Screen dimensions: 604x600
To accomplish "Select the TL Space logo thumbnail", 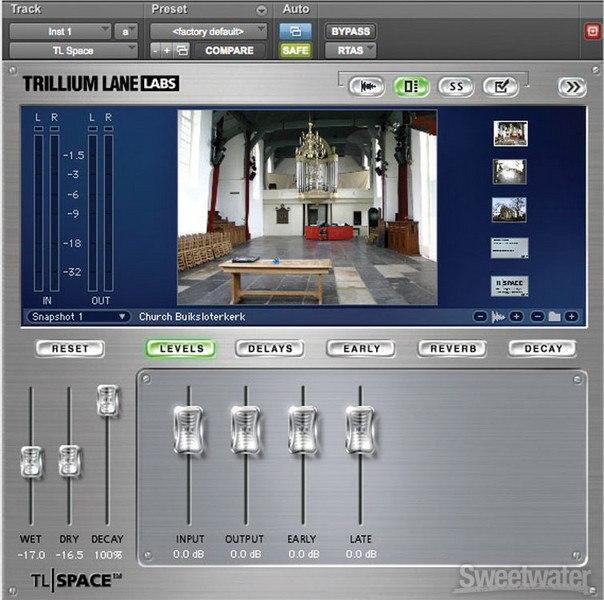I will [509, 286].
